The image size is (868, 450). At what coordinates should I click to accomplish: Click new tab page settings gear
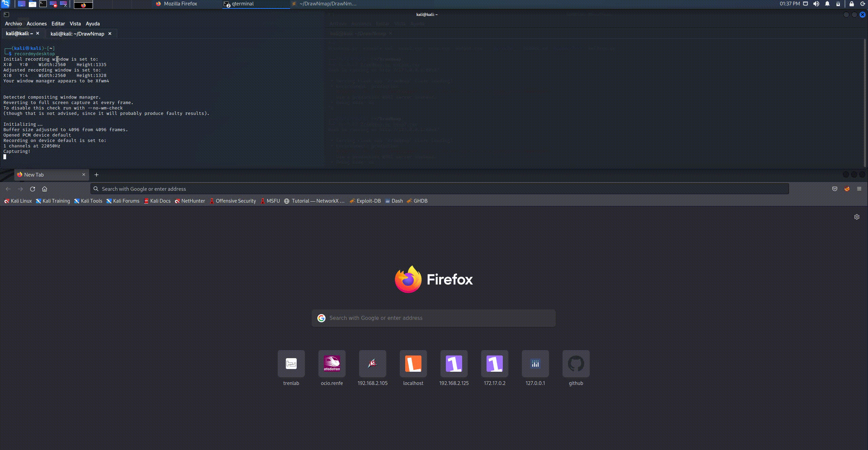857,217
